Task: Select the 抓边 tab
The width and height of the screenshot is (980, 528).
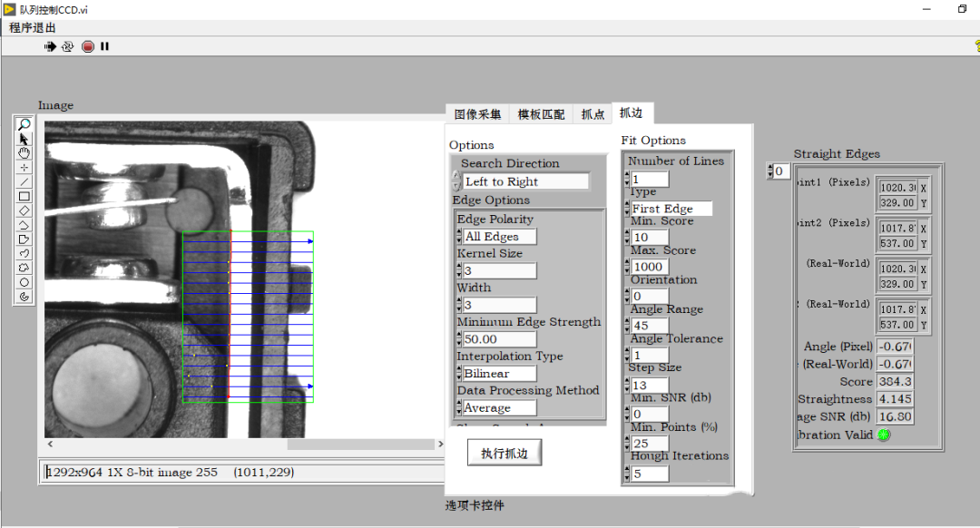Action: click(632, 112)
